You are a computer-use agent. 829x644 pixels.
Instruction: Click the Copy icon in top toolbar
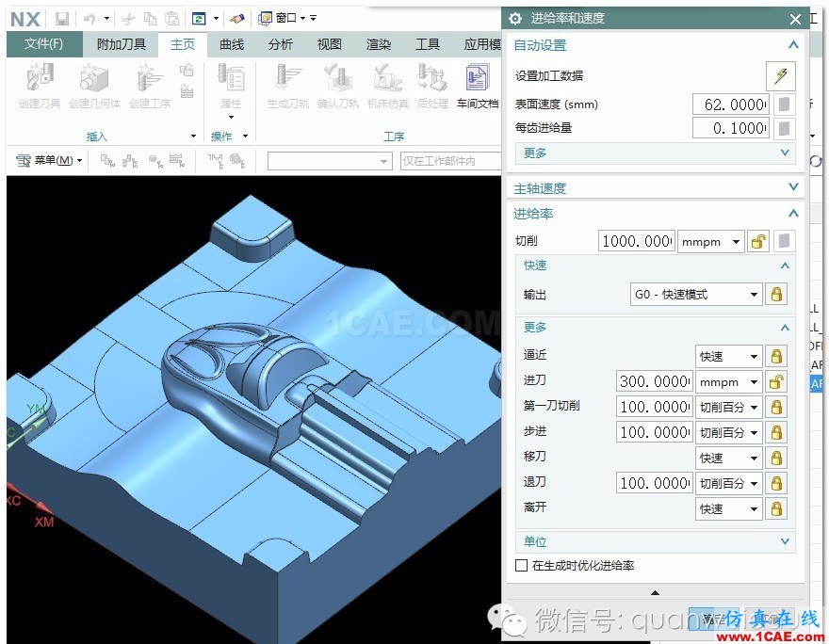(x=151, y=19)
